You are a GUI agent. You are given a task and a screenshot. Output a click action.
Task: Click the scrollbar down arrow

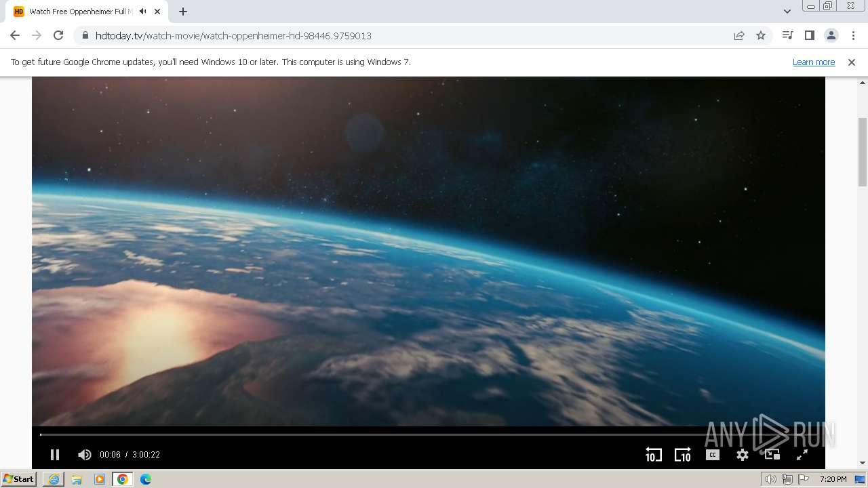tap(863, 464)
